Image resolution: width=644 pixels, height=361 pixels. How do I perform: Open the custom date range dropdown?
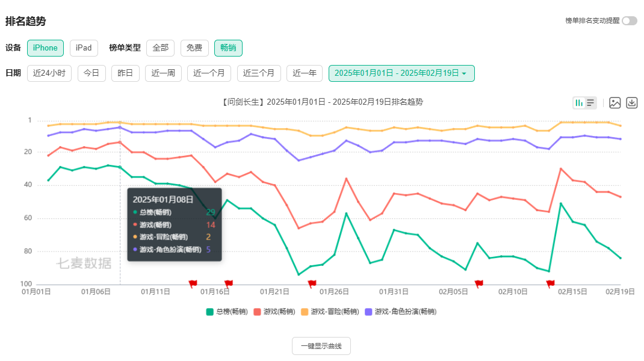point(401,73)
